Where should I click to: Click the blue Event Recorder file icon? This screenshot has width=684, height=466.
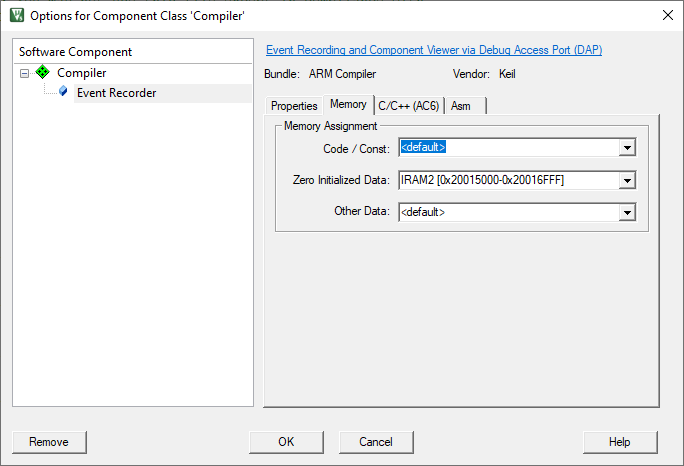pos(63,91)
